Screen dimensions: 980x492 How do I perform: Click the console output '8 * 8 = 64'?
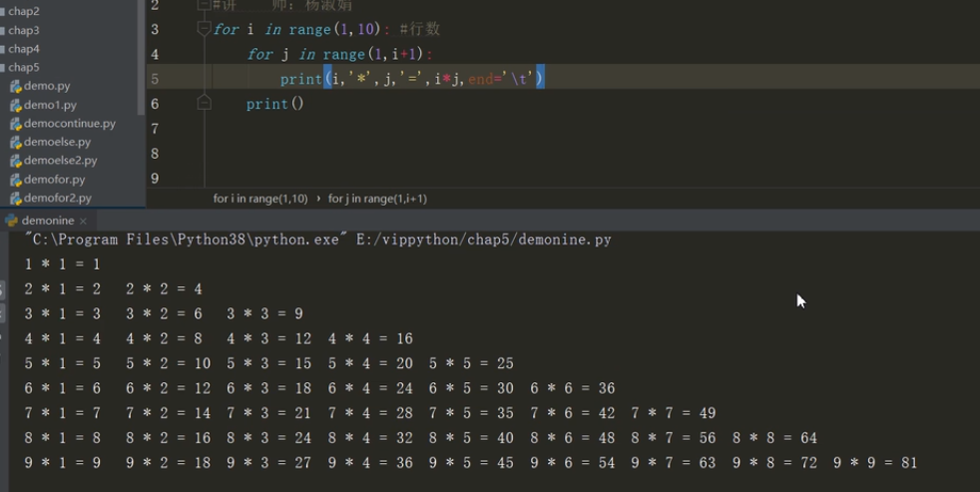(775, 438)
